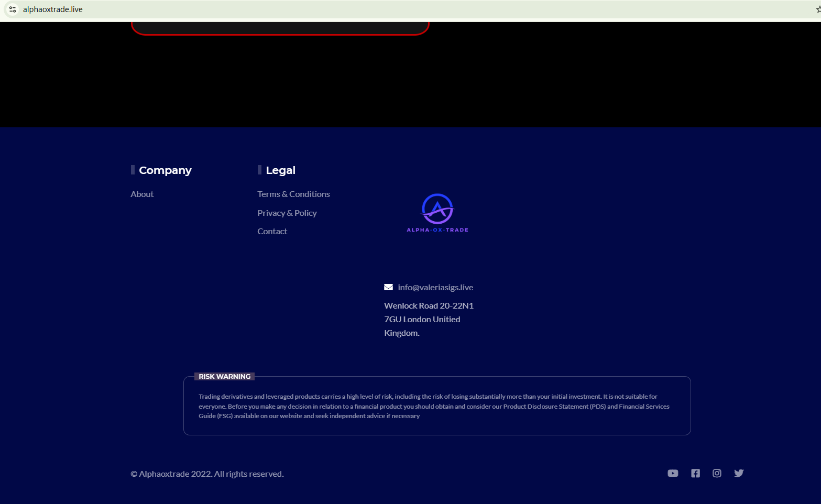Open the Contact link under Legal
821x504 pixels.
point(272,232)
